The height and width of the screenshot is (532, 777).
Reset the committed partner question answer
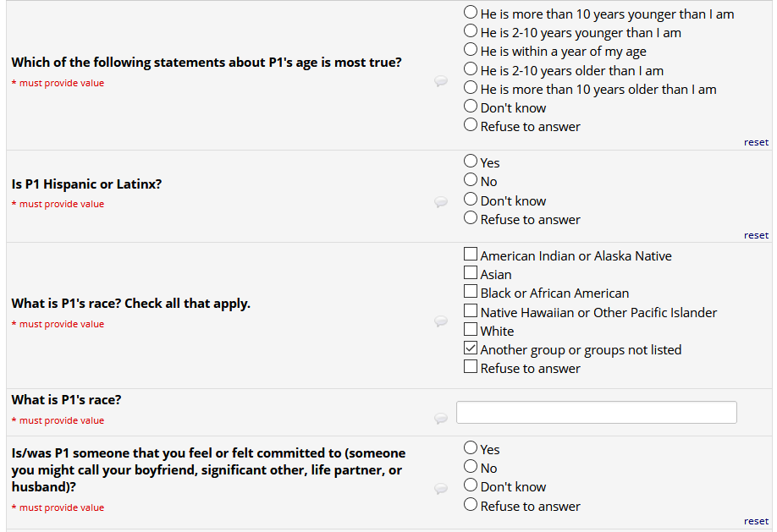pos(756,521)
